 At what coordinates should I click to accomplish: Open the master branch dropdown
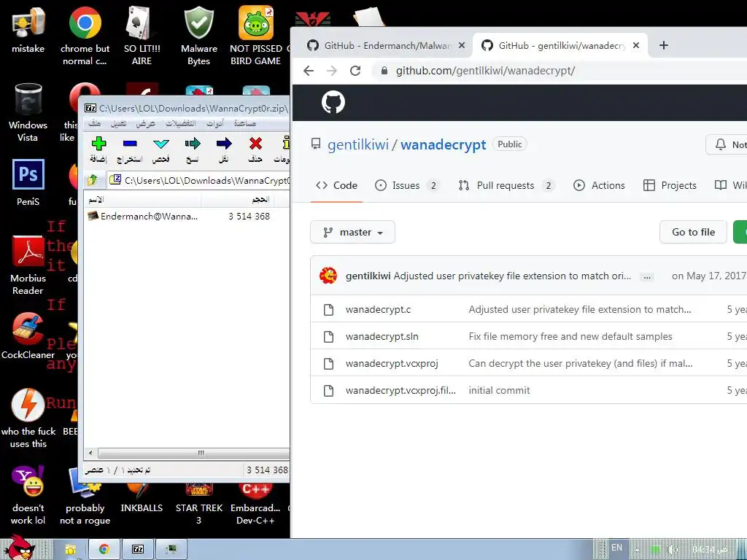(352, 232)
